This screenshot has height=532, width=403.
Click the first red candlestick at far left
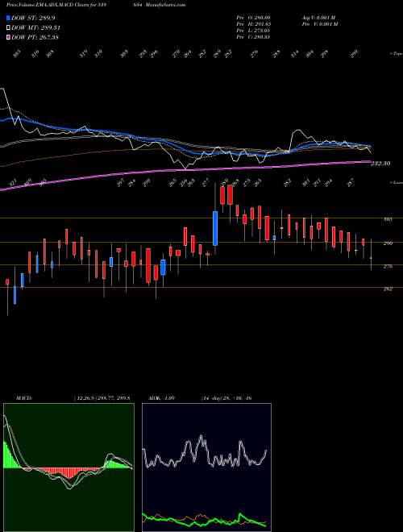pos(7,282)
